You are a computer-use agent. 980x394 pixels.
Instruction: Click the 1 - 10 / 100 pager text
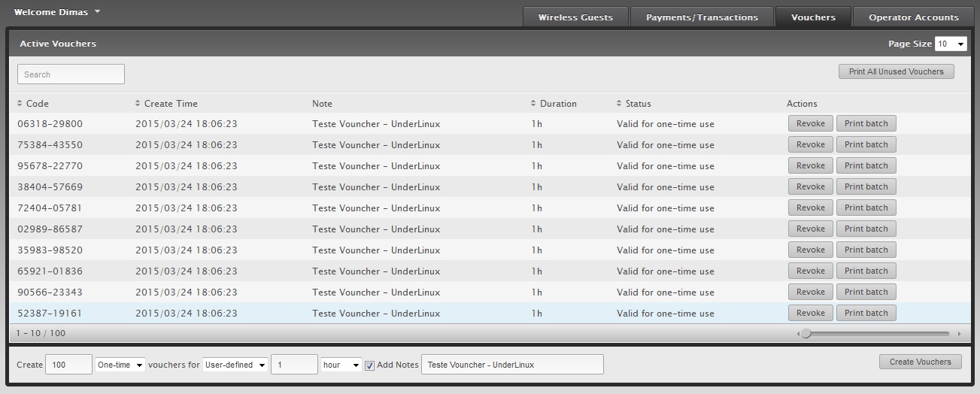[x=41, y=333]
